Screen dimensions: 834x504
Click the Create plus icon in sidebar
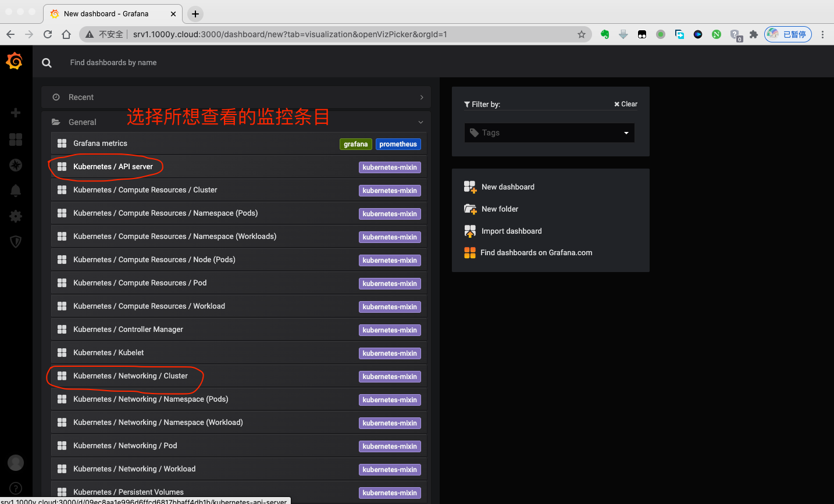tap(16, 113)
